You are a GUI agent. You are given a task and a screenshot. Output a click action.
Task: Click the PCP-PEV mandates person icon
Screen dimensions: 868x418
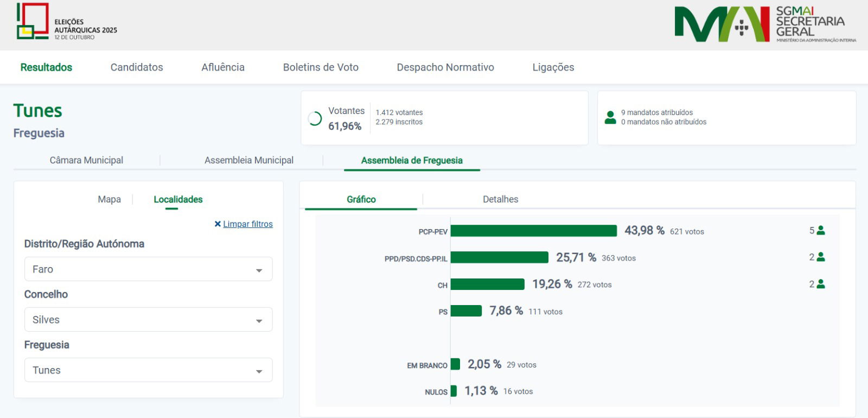pyautogui.click(x=821, y=231)
